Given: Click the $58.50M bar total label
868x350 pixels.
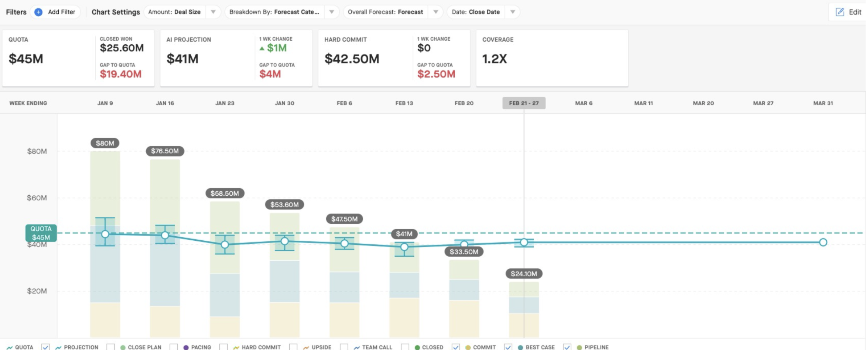Looking at the screenshot, I should (225, 193).
